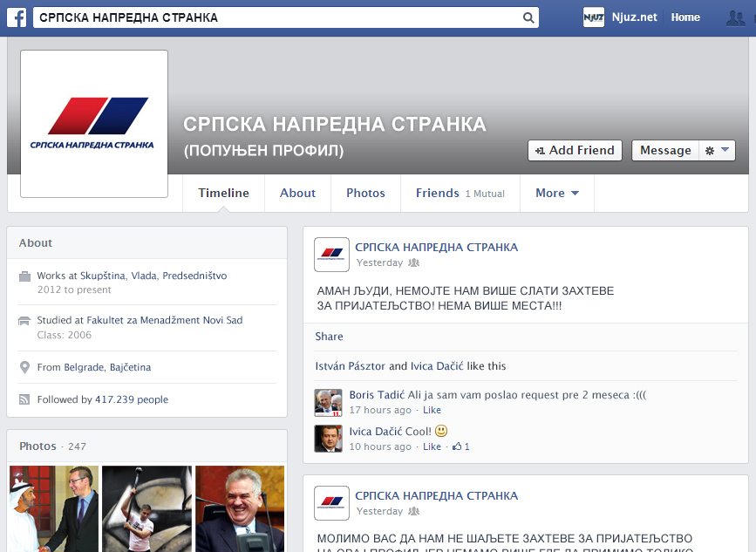Open Skupština workplace link
756x552 pixels.
(x=103, y=276)
